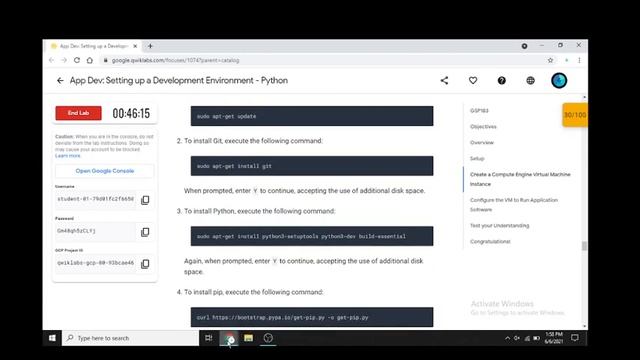The width and height of the screenshot is (640, 360).
Task: Open the Learn more link
Action: (x=68, y=156)
